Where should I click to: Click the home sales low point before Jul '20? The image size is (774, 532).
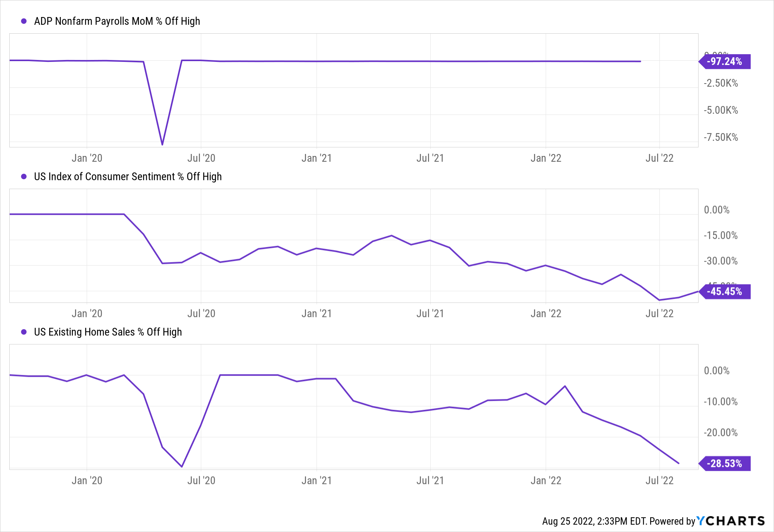click(182, 466)
